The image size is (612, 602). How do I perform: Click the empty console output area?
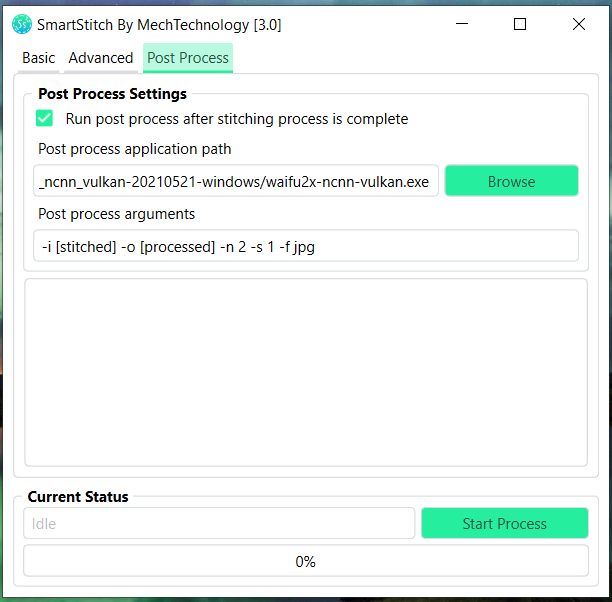click(x=306, y=372)
